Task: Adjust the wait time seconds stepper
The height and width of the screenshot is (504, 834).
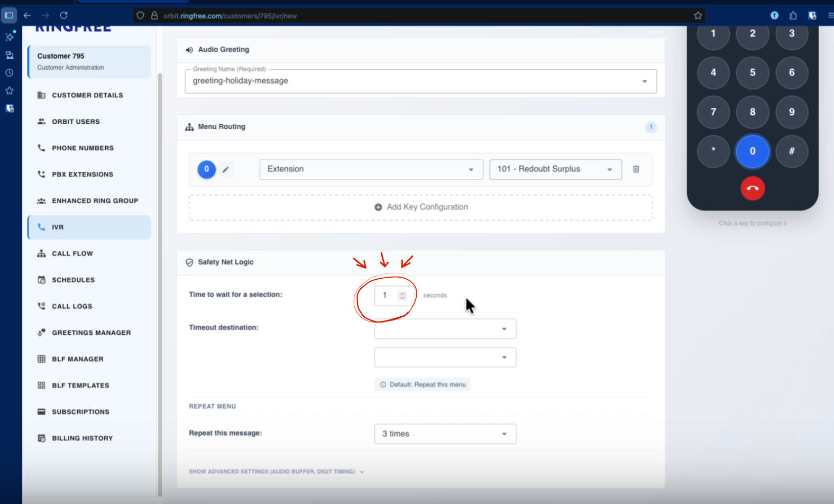Action: 402,296
